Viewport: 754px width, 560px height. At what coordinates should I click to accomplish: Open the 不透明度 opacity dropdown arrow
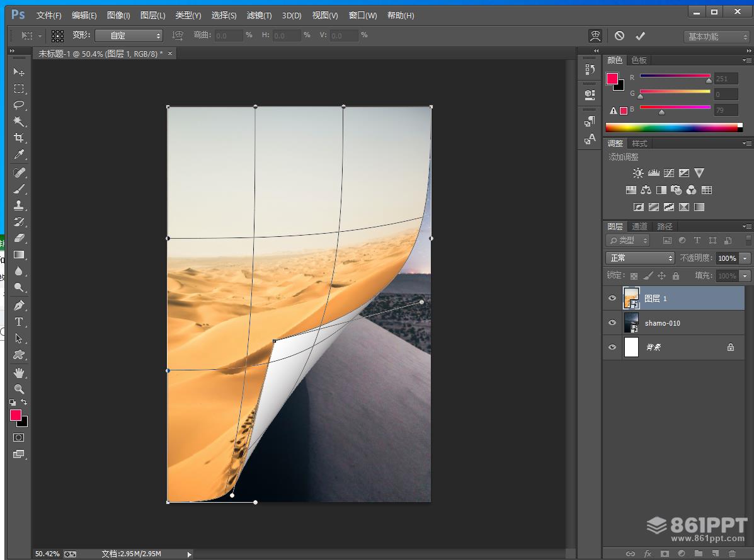pos(745,258)
